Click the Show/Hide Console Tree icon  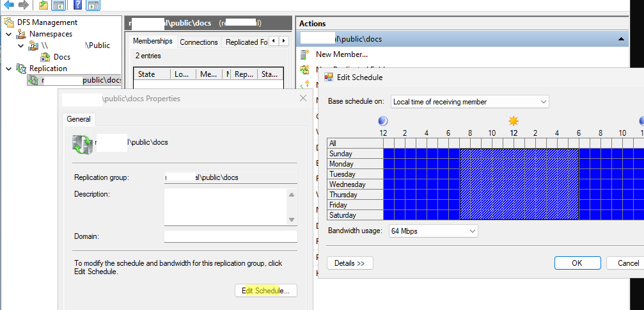coord(58,5)
